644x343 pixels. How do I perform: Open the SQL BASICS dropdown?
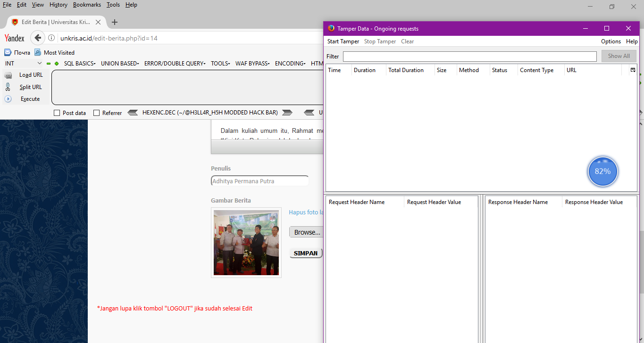(79, 63)
